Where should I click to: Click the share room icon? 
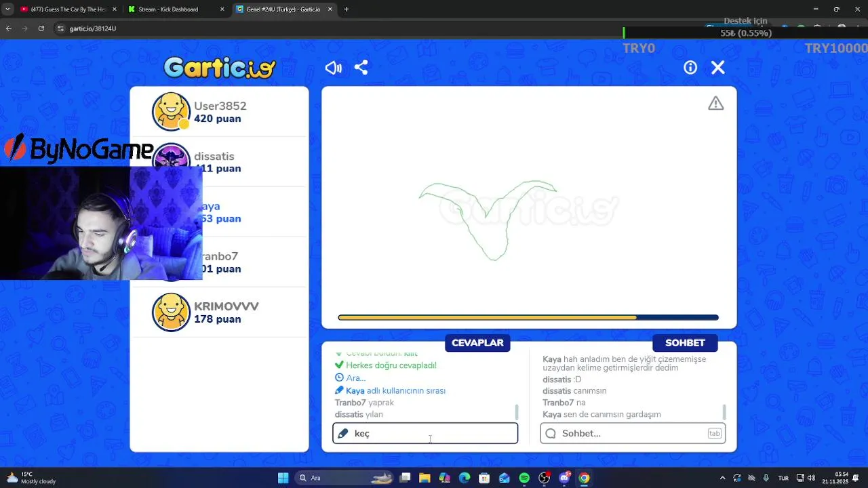[x=361, y=68]
